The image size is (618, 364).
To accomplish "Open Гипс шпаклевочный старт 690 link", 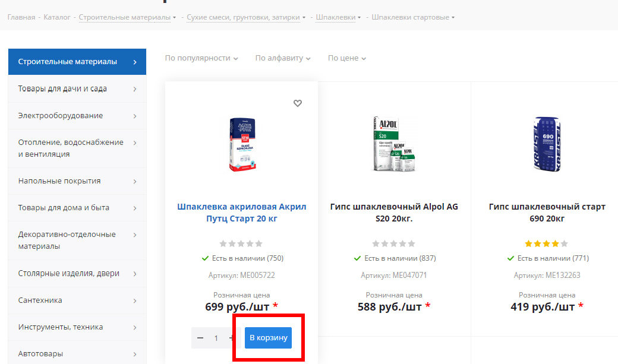I will coord(547,213).
